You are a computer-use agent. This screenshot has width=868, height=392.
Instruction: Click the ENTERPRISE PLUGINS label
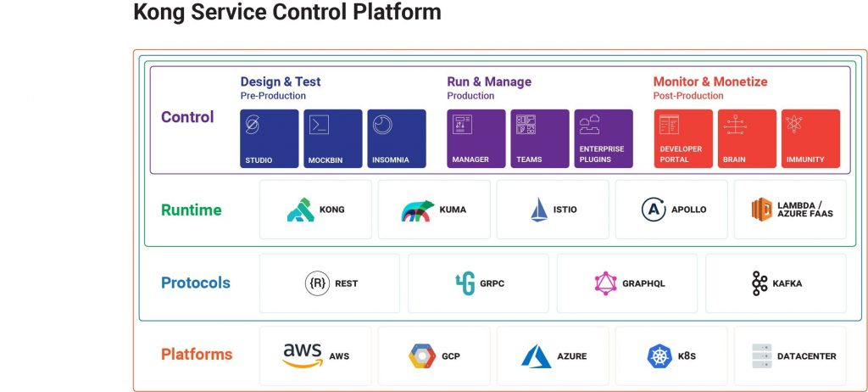(602, 154)
